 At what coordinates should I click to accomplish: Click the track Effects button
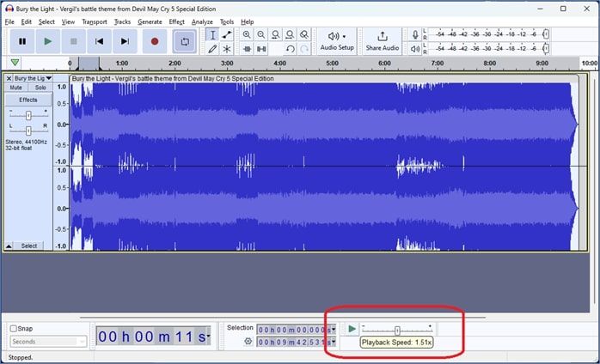pos(28,100)
